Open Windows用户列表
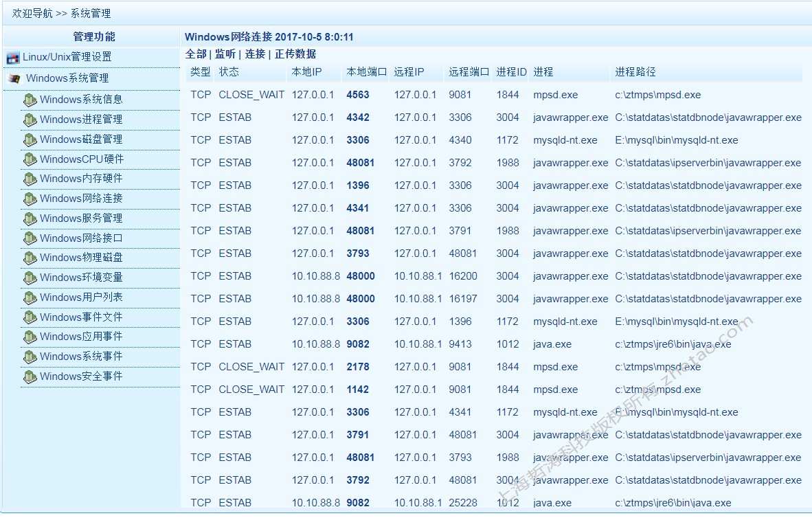Image resolution: width=812 pixels, height=518 pixels. [81, 297]
